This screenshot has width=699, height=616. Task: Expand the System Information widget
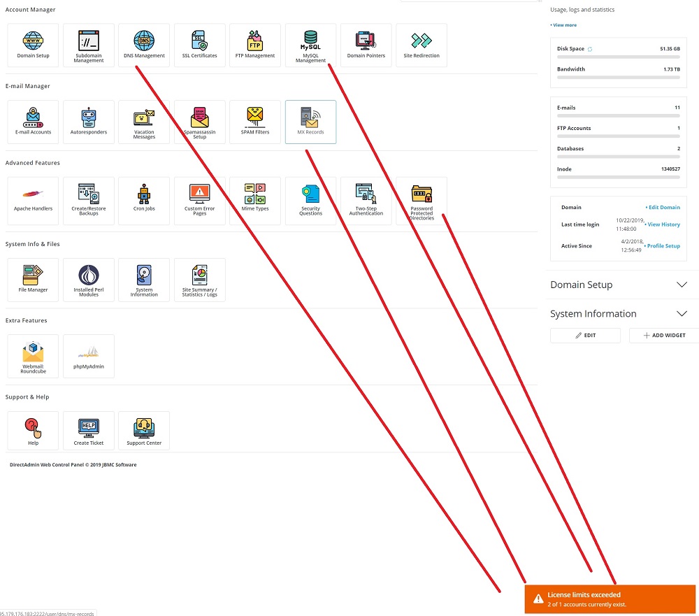coord(682,314)
